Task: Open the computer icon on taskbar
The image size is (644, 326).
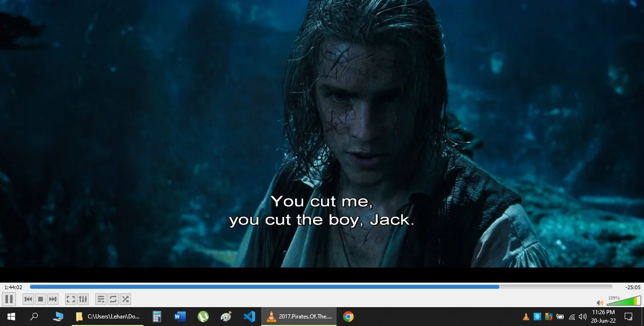Action: pyautogui.click(x=58, y=317)
